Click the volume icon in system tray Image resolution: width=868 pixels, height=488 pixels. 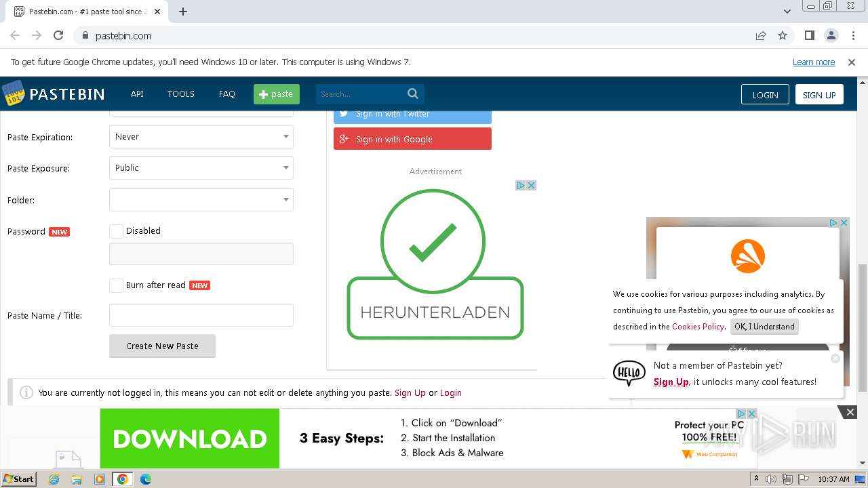click(772, 479)
